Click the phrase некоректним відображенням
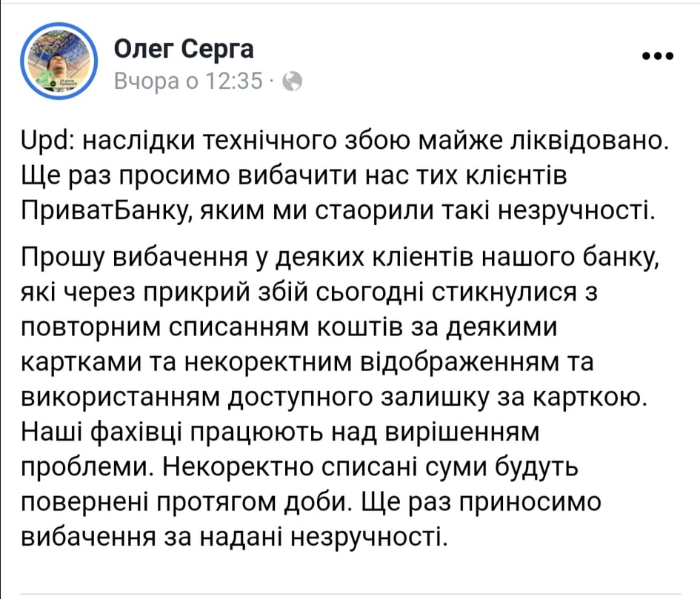 371,362
